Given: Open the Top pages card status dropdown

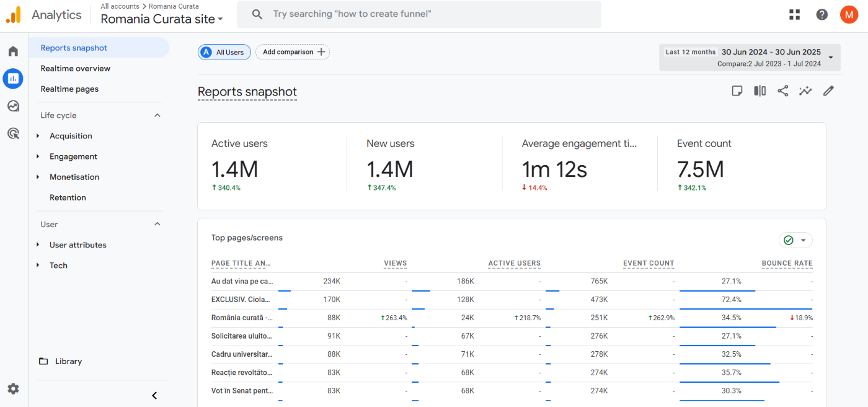Looking at the screenshot, I should [795, 240].
